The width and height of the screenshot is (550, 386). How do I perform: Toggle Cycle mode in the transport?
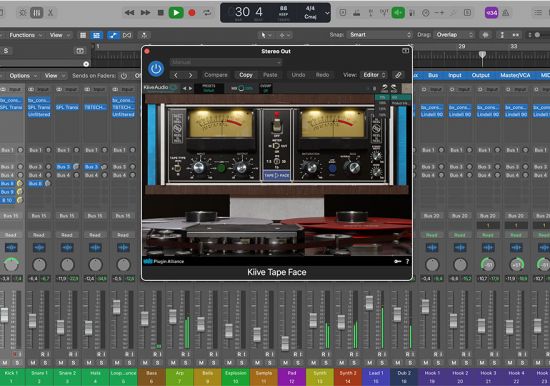pos(207,13)
